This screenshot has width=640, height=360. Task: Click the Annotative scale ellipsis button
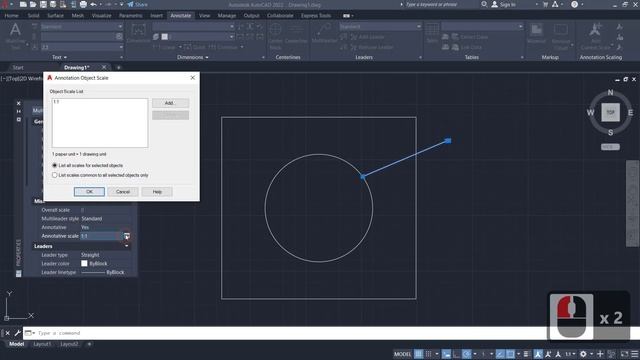click(127, 236)
